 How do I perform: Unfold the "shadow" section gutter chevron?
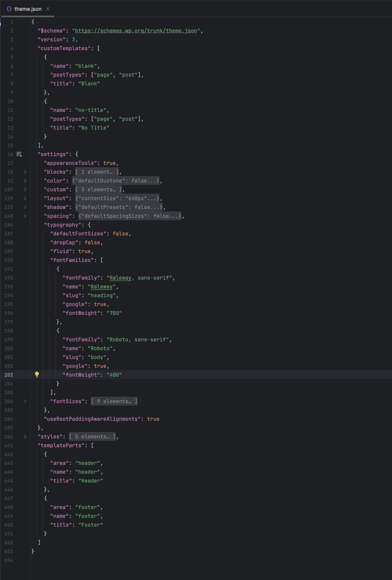pos(25,207)
